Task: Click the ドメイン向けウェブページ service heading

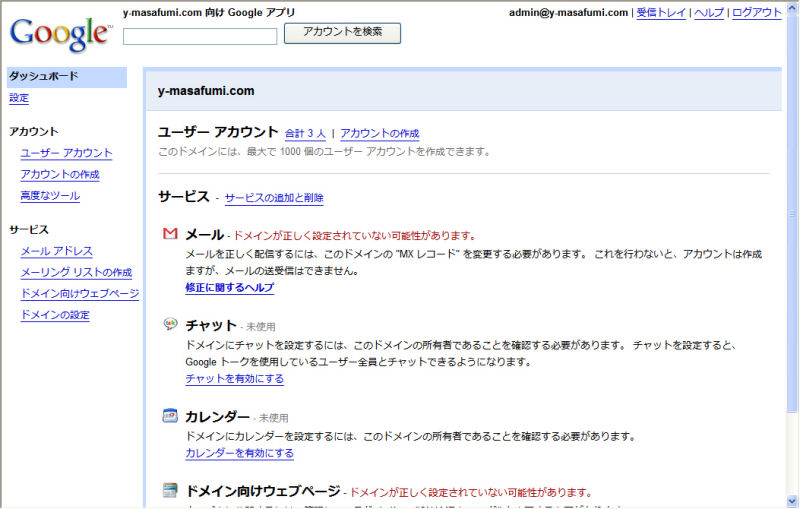Action: (x=263, y=491)
